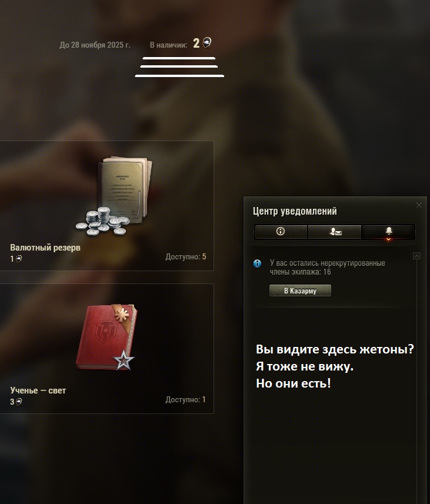Click the token icon next to В наличии: 2
This screenshot has height=504, width=430.
point(207,42)
